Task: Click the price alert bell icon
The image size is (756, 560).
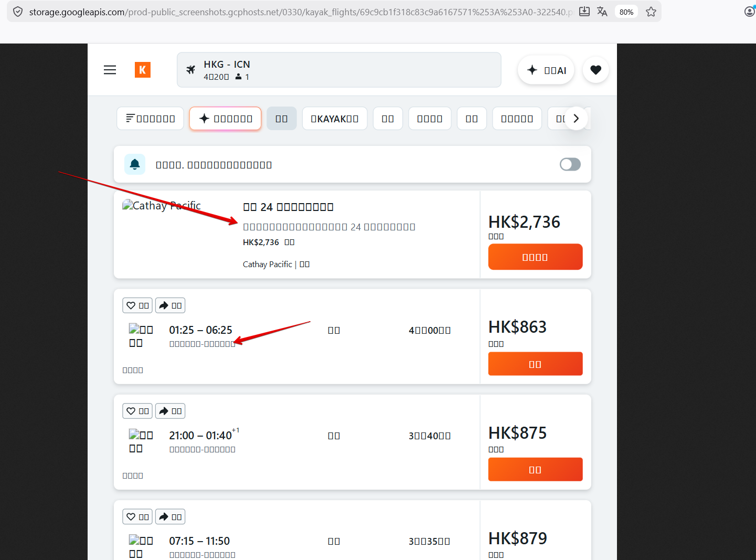Action: point(135,164)
